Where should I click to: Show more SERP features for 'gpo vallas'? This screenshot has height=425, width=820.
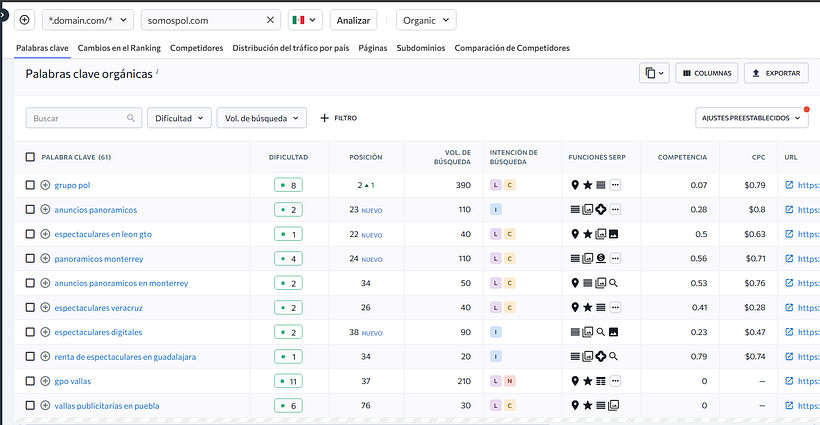[x=615, y=381]
